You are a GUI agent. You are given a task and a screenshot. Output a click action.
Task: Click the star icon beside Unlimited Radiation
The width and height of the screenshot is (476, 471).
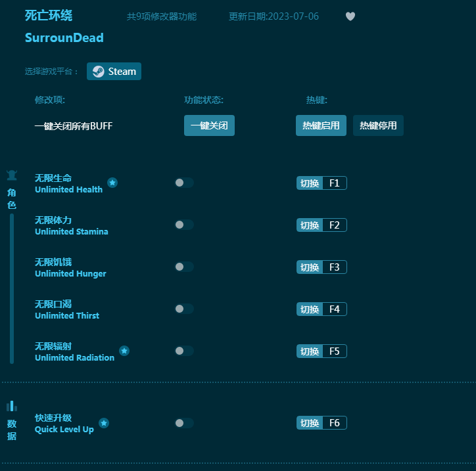pyautogui.click(x=124, y=351)
